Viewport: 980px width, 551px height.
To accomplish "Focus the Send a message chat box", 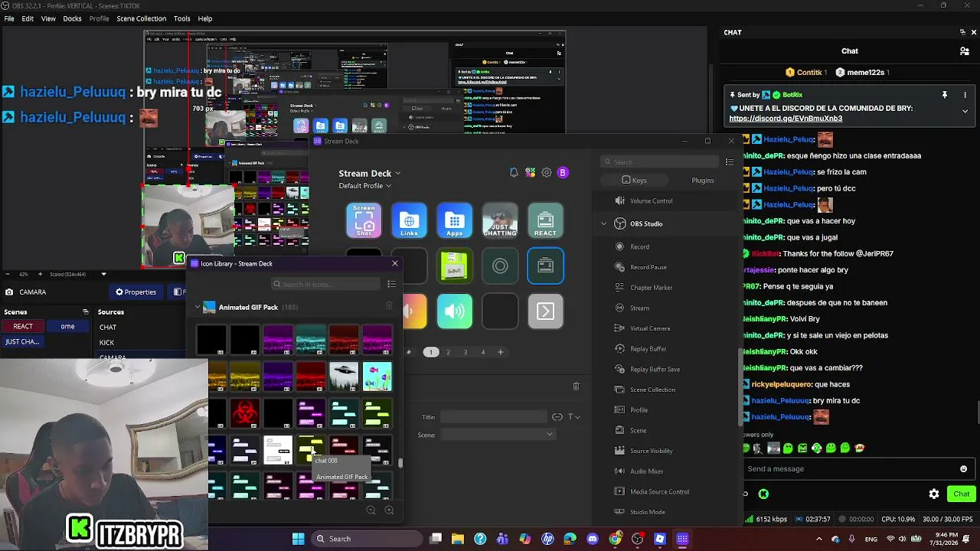I will [851, 469].
